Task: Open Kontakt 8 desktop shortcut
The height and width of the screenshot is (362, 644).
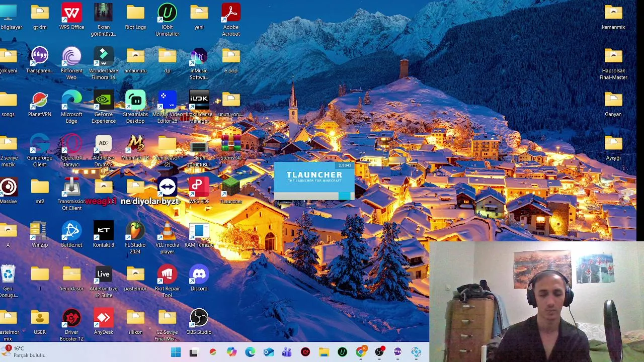Action: tap(103, 235)
